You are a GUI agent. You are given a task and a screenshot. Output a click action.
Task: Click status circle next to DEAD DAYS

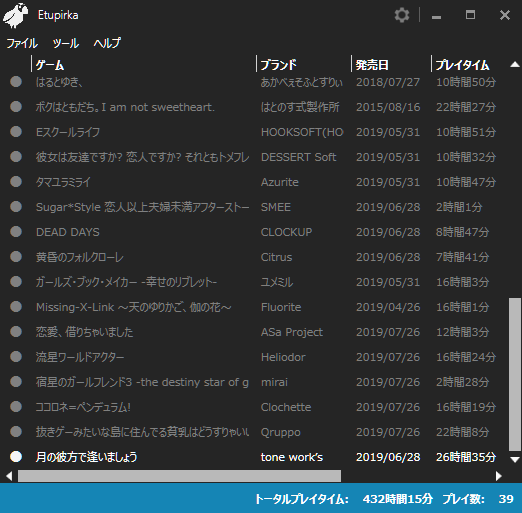(16, 232)
